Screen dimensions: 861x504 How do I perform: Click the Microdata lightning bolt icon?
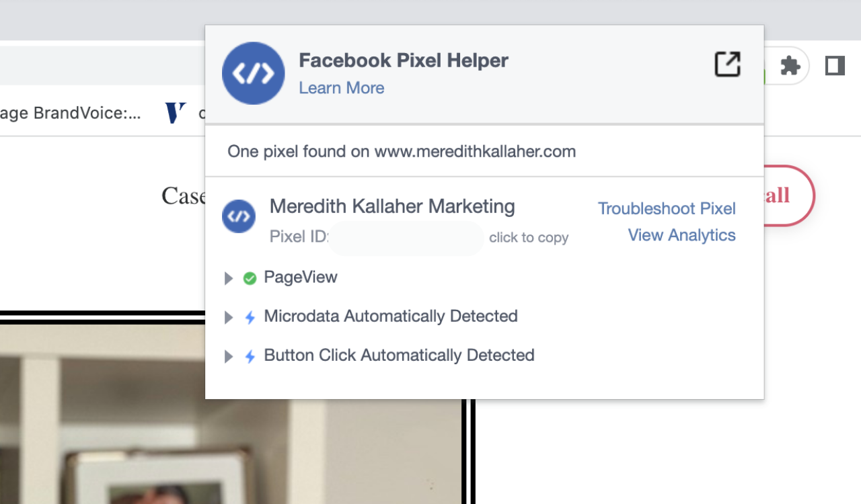(250, 317)
